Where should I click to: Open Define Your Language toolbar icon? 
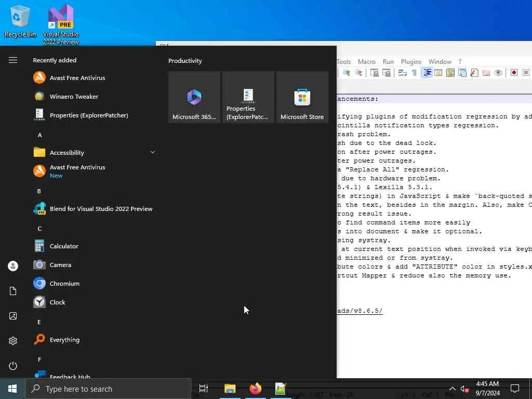pos(438,73)
